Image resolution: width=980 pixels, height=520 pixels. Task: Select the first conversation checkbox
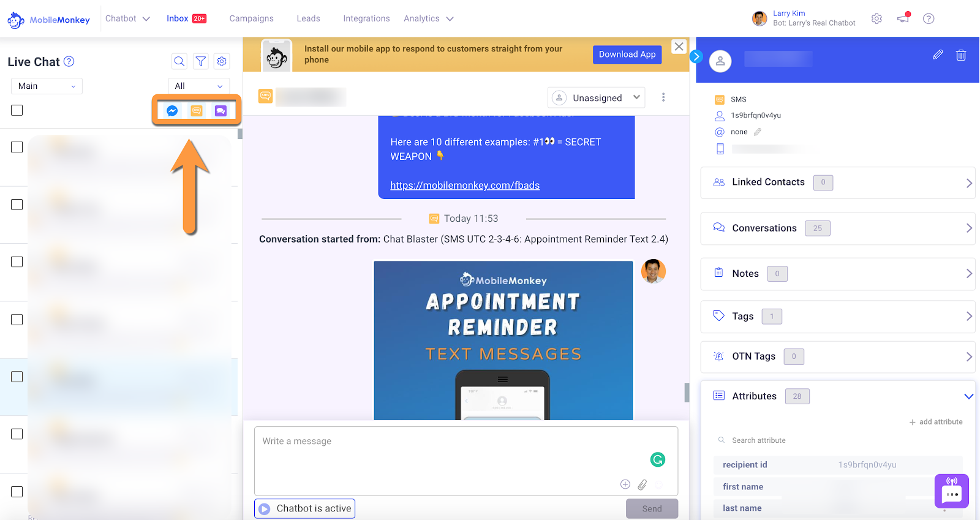click(17, 147)
